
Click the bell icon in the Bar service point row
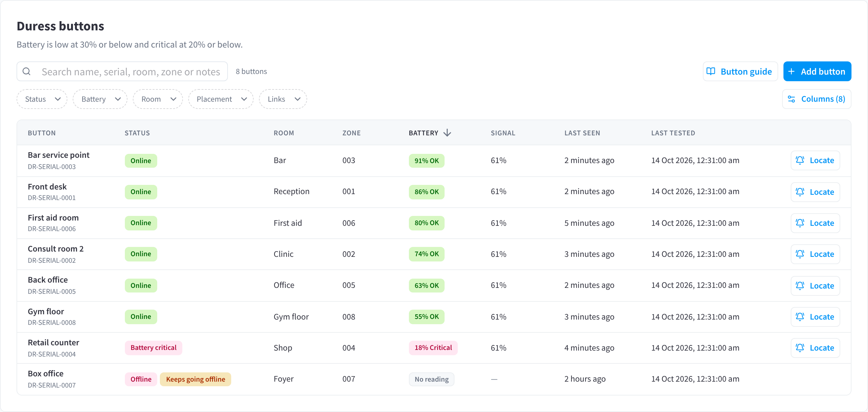point(800,160)
